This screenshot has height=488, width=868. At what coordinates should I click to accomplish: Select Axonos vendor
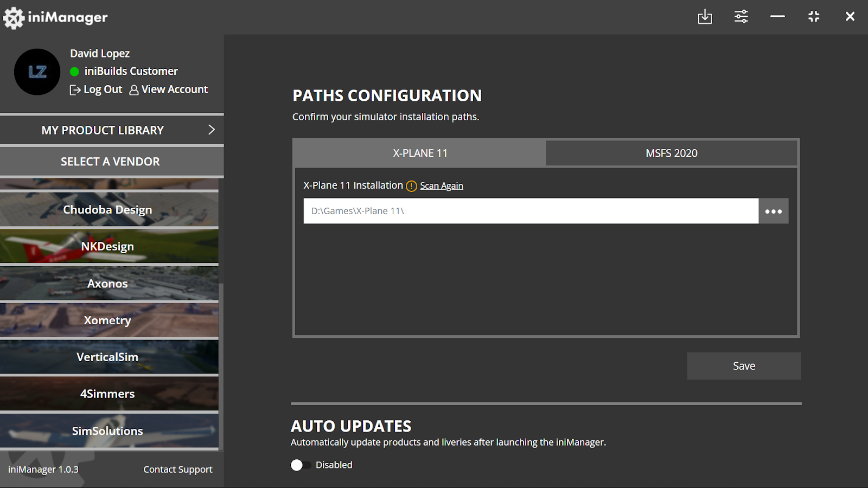(x=109, y=283)
